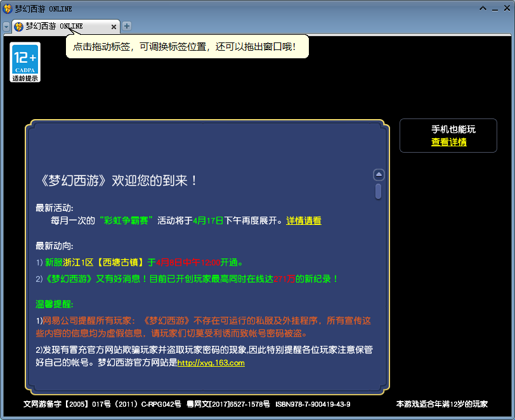Visit the http://xyq.163.com official site link
This screenshot has width=515, height=420.
coord(211,363)
